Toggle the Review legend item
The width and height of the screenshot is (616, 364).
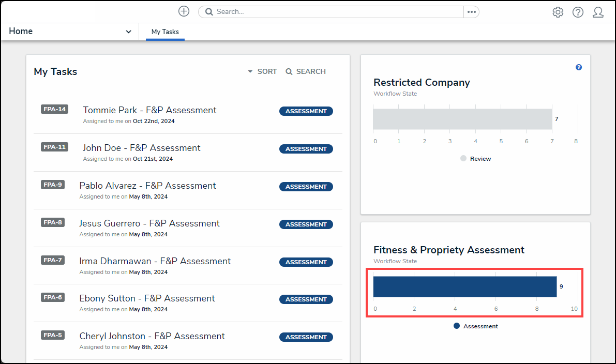[476, 159]
